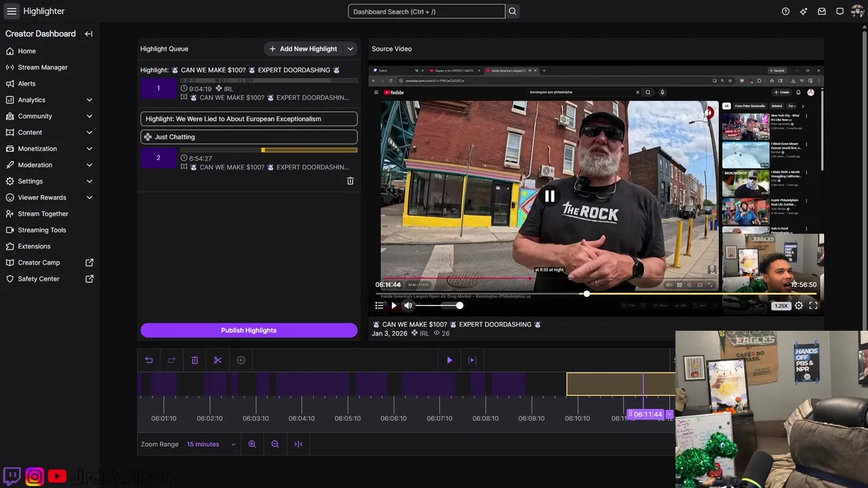The width and height of the screenshot is (868, 488).
Task: Open the Help question mark icon
Action: pyautogui.click(x=785, y=11)
